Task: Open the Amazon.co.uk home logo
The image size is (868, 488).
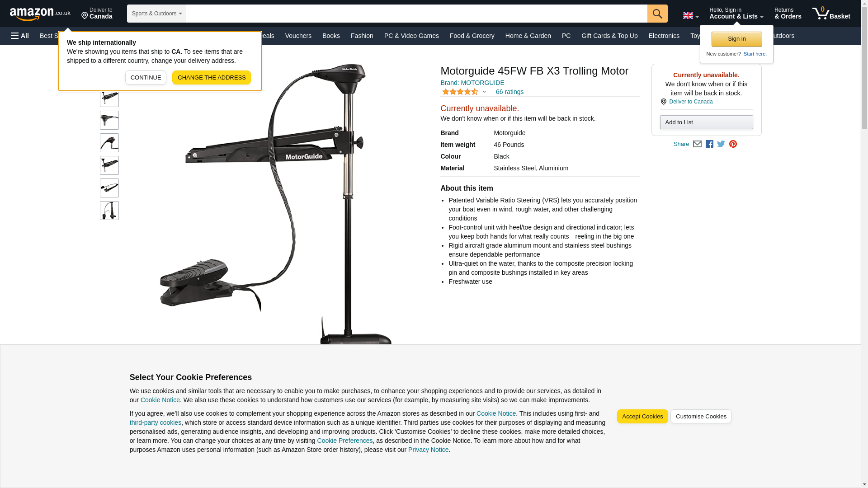Action: point(40,14)
